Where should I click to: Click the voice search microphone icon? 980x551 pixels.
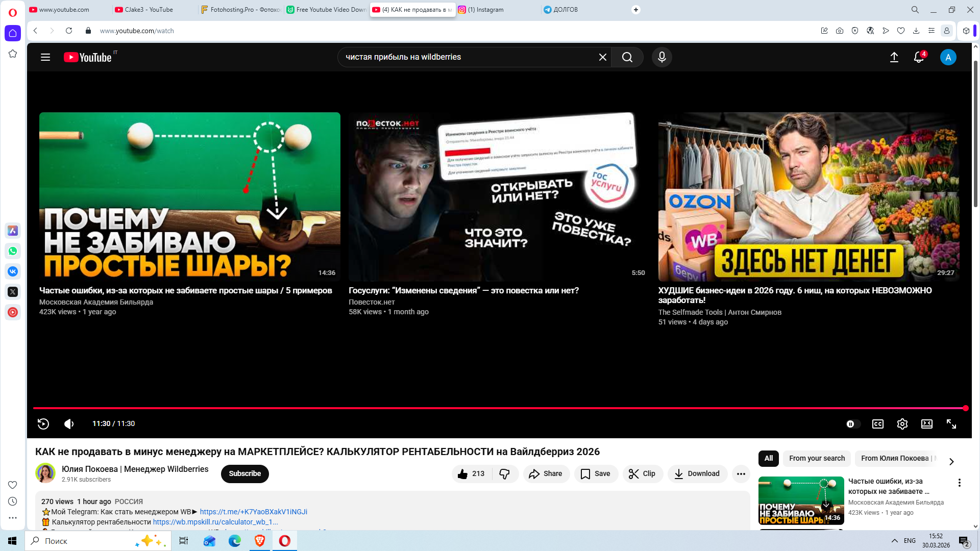point(661,57)
